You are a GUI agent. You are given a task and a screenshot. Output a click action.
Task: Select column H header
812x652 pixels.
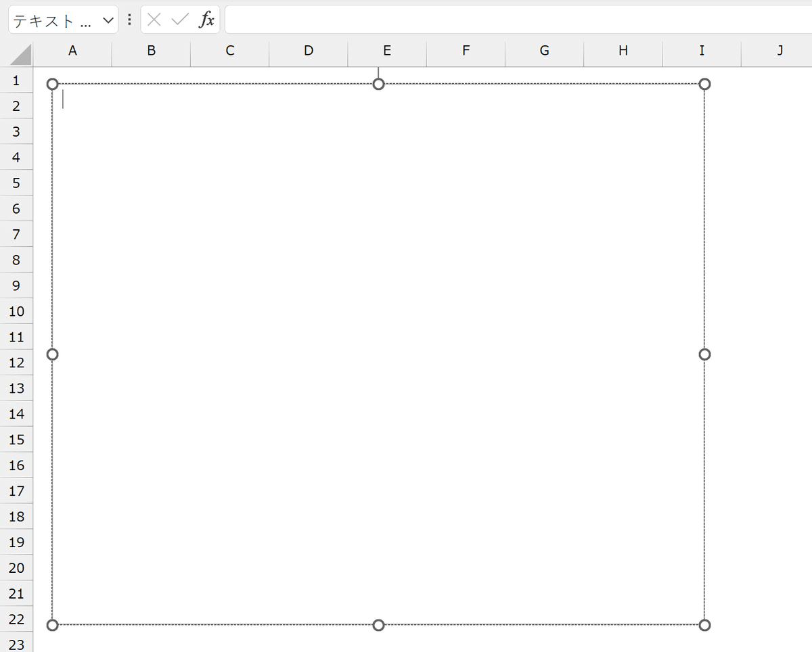click(623, 51)
